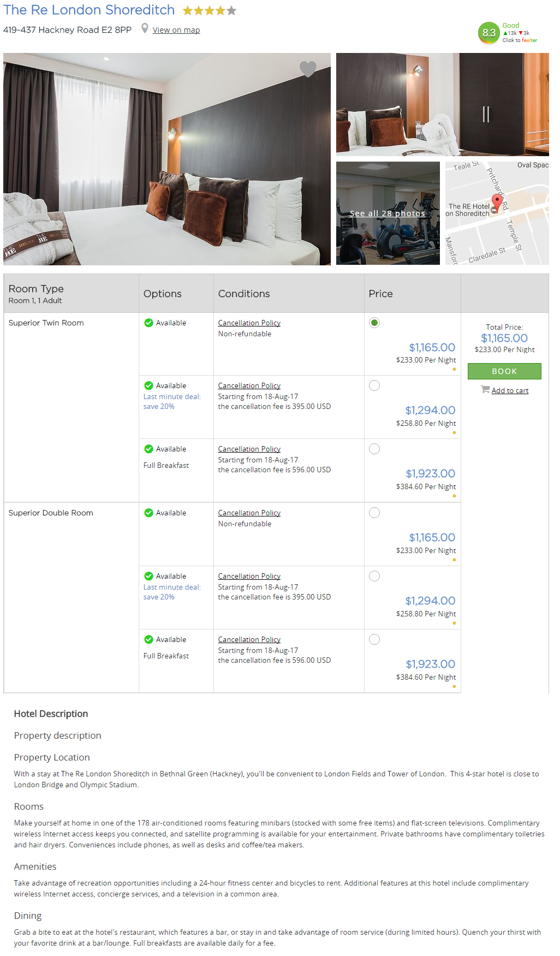Click the shopping cart icon near Add to cart
This screenshot has width=560, height=956.
coord(485,389)
